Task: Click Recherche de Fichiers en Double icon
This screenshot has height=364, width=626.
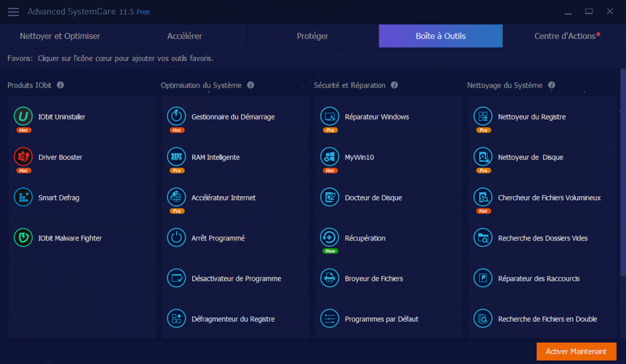Action: pos(483,319)
